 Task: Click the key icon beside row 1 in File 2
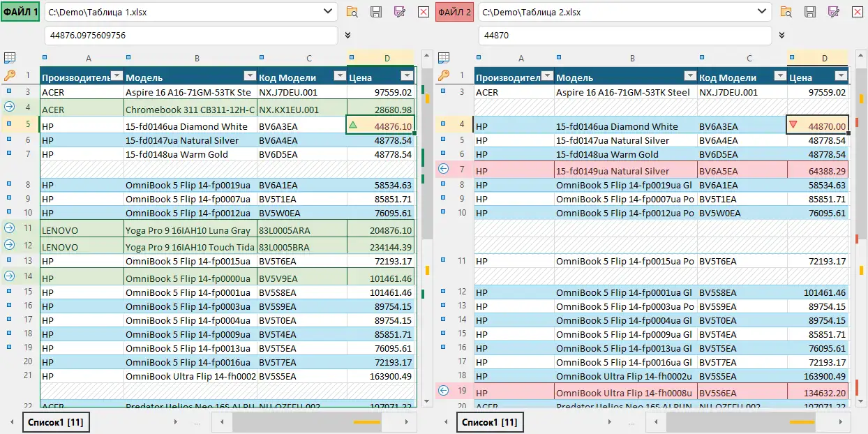(x=444, y=75)
